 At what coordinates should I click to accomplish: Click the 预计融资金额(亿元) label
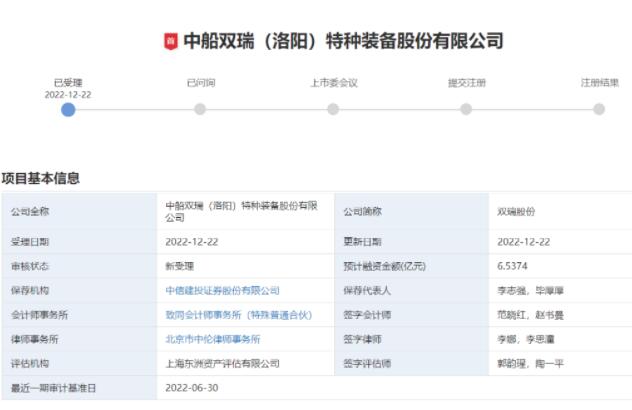(x=385, y=266)
